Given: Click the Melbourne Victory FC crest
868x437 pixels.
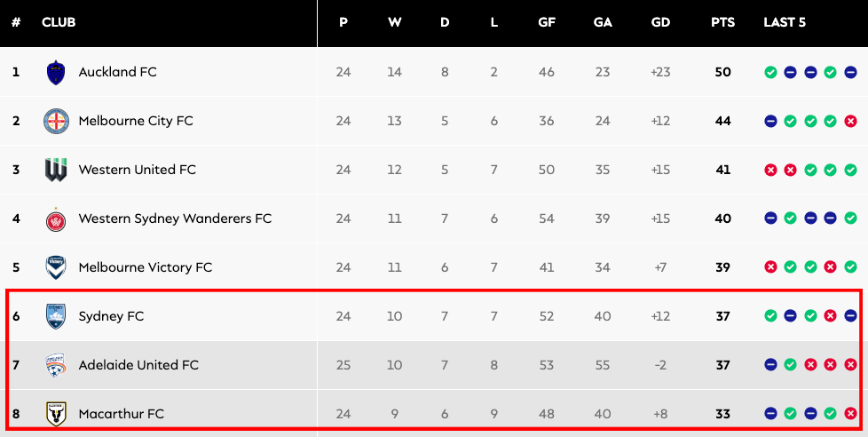Looking at the screenshot, I should click(x=56, y=267).
